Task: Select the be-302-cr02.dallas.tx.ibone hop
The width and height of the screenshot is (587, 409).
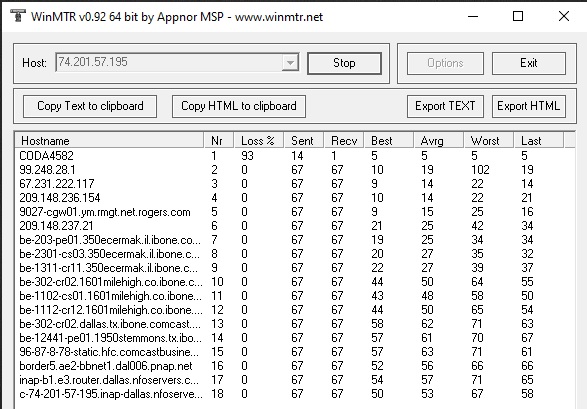Action: tap(295, 324)
